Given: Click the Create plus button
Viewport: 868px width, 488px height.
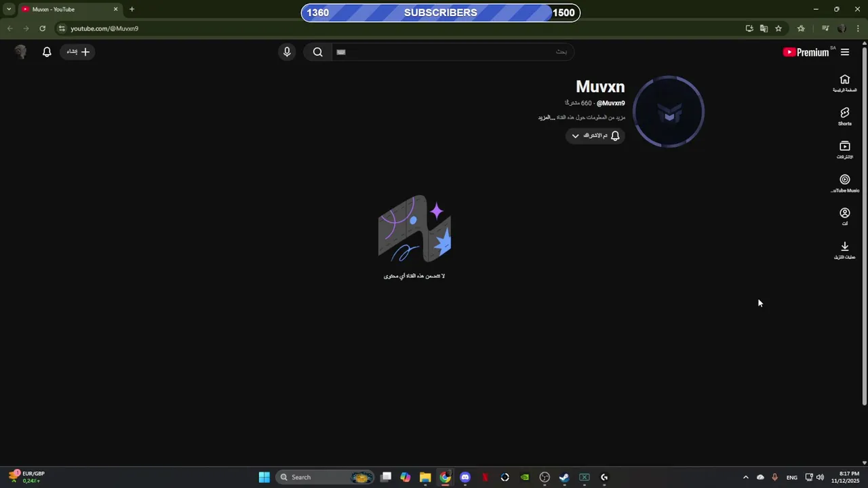Looking at the screenshot, I should click(78, 52).
